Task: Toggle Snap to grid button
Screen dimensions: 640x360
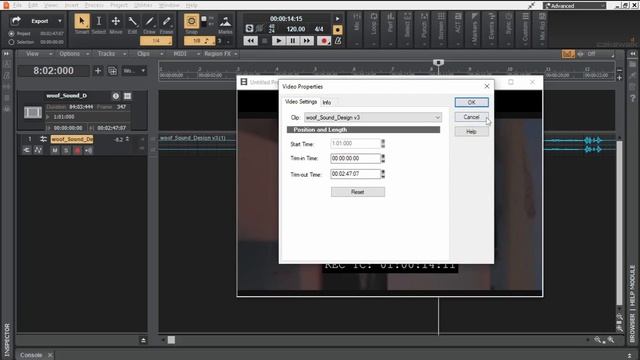Action: (191, 21)
